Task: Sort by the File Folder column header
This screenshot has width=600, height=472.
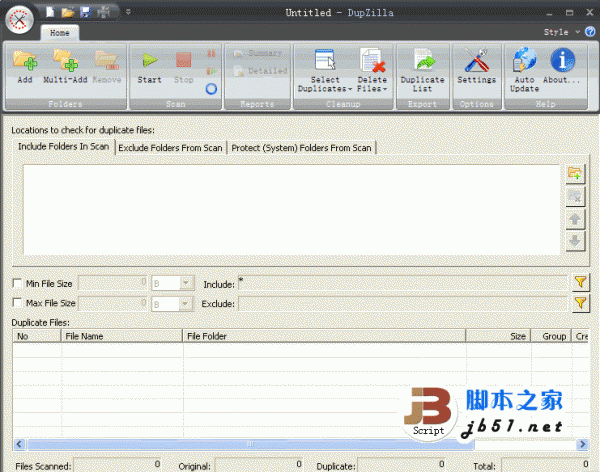Action: (324, 336)
